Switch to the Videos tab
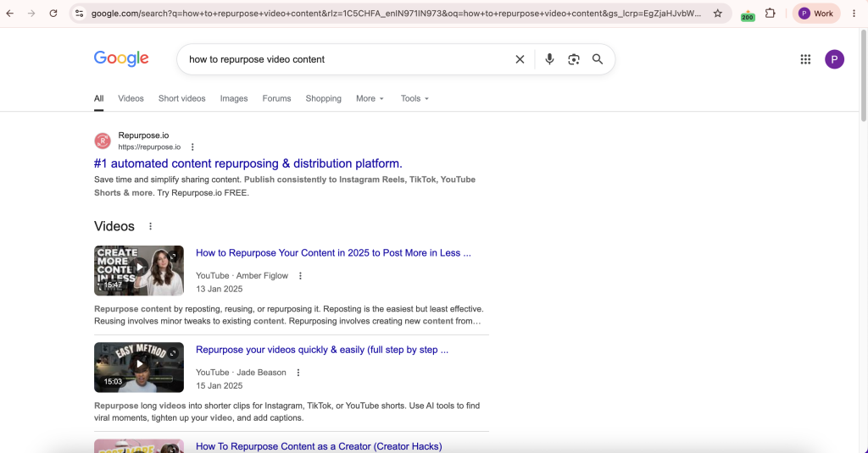The image size is (868, 453). pyautogui.click(x=131, y=98)
